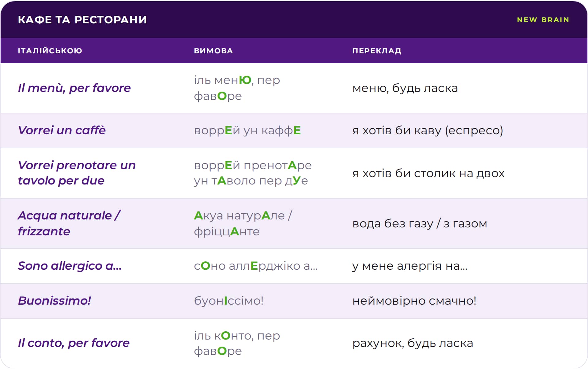Screen dimensions: 588x369
Task: Click translation 'вода без газу / з газом'
Action: click(x=420, y=224)
